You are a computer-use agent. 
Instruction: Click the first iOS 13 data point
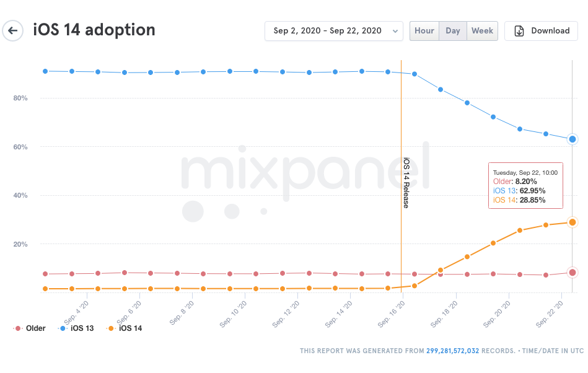pyautogui.click(x=45, y=71)
